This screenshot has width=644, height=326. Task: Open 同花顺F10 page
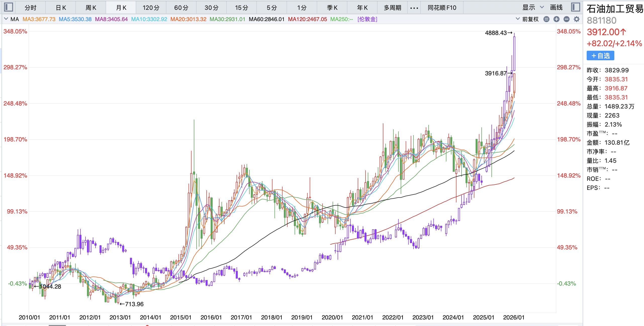point(442,8)
